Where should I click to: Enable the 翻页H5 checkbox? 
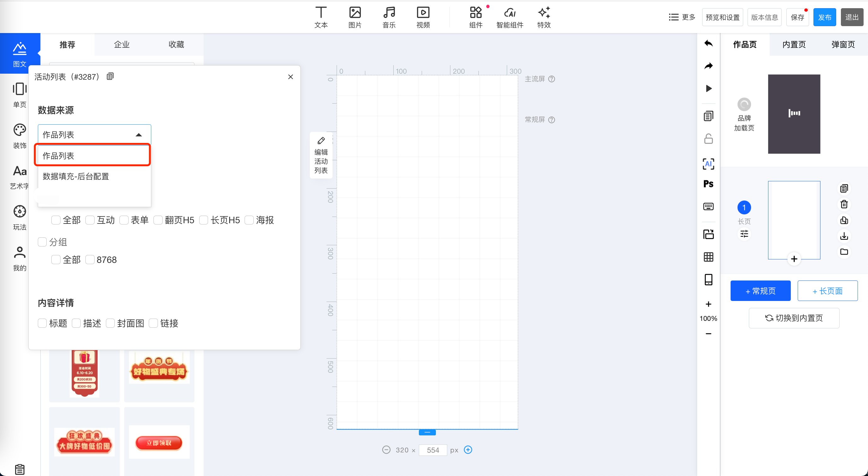[x=158, y=220]
